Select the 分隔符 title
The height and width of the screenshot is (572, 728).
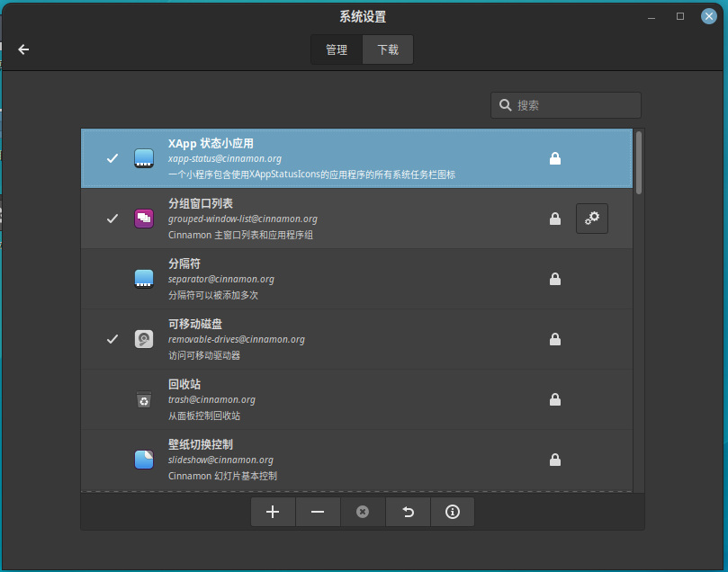pyautogui.click(x=184, y=264)
